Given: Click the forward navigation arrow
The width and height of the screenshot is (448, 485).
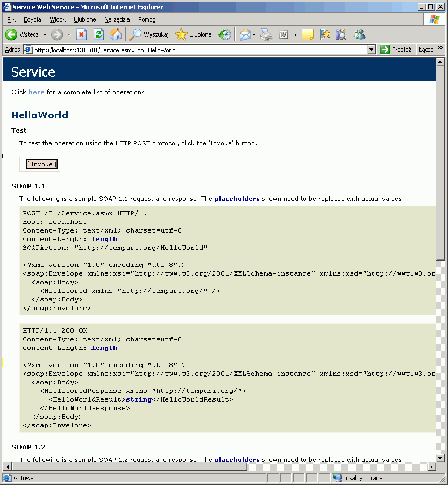Looking at the screenshot, I should point(57,34).
